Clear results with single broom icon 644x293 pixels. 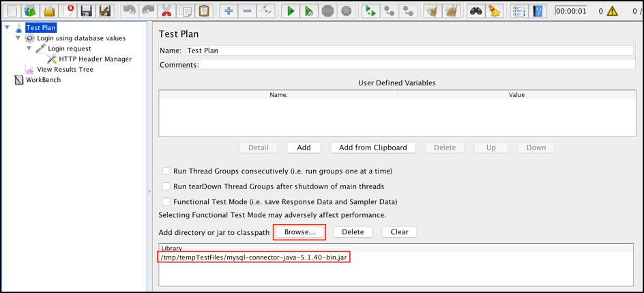(432, 11)
